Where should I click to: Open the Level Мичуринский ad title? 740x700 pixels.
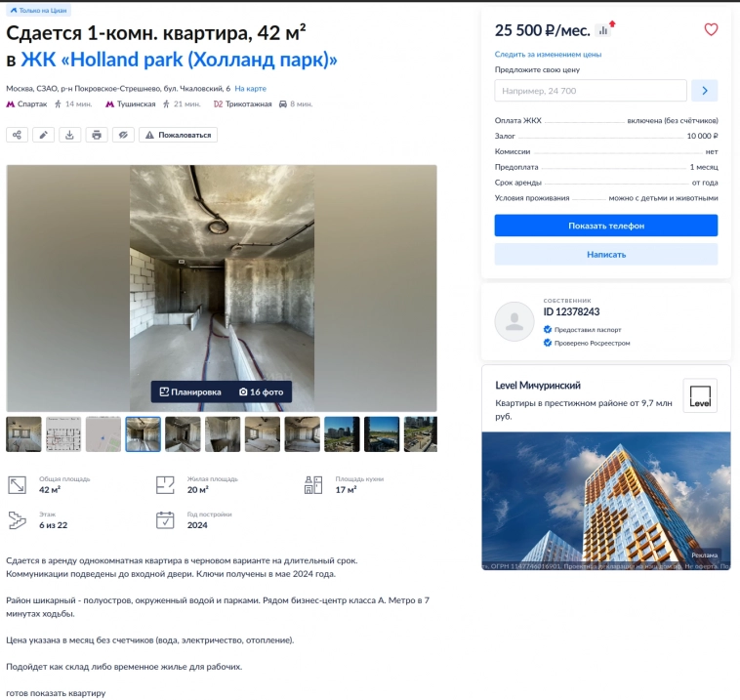(538, 386)
